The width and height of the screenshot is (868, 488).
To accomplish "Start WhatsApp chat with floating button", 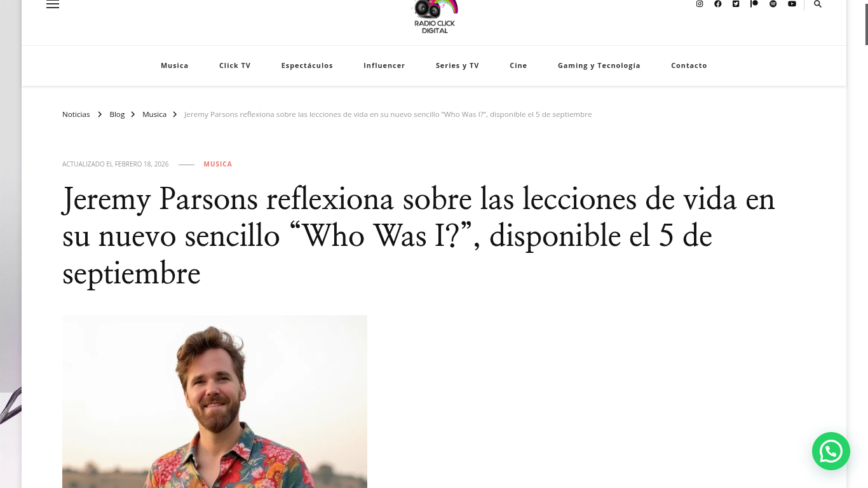I will 831,451.
